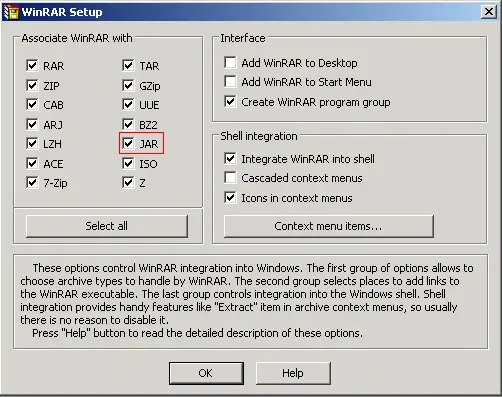Screen dimensions: 502x397
Task: Toggle Integrate WinRAR into shell
Action: [230, 158]
